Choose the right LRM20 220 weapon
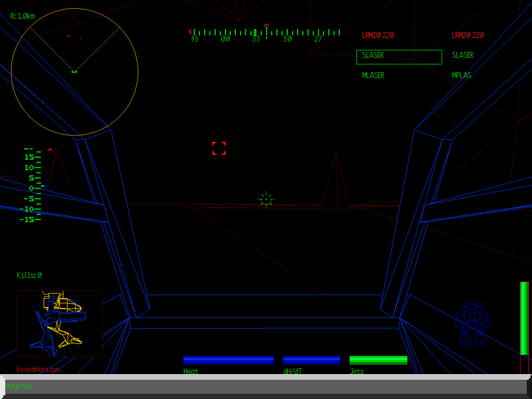This screenshot has width=532, height=399. tap(468, 35)
